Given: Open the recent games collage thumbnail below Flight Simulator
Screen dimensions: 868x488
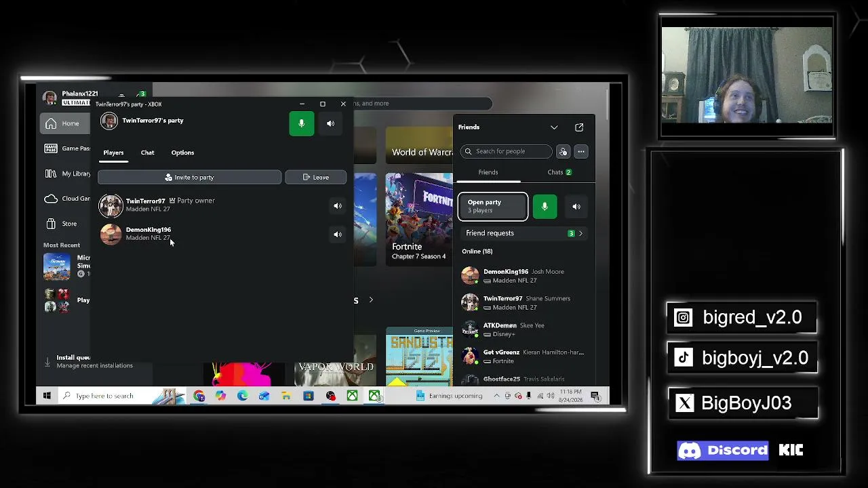Looking at the screenshot, I should click(56, 300).
